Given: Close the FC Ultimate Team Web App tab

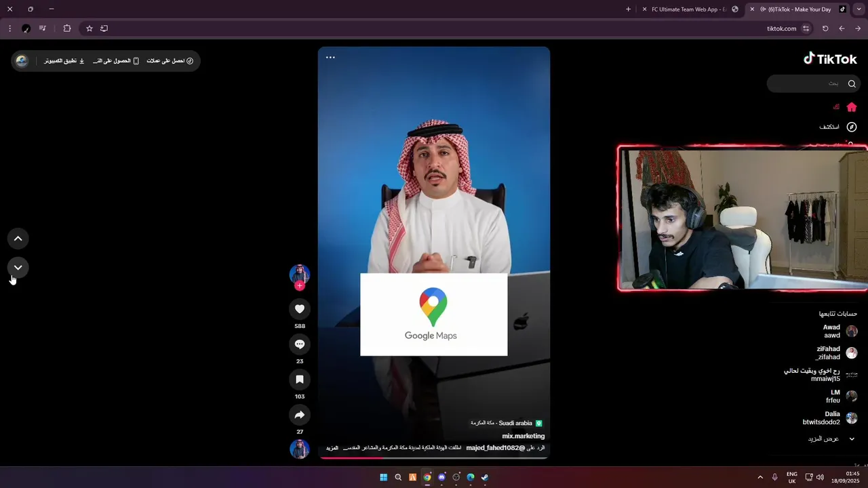Looking at the screenshot, I should tap(644, 9).
